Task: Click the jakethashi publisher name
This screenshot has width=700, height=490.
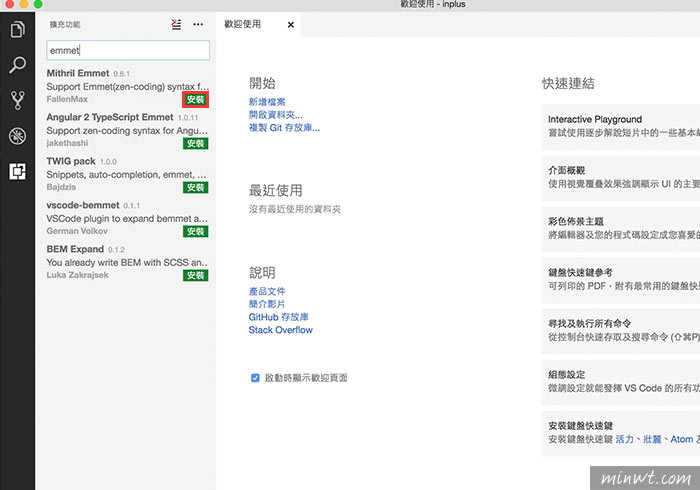Action: point(67,143)
